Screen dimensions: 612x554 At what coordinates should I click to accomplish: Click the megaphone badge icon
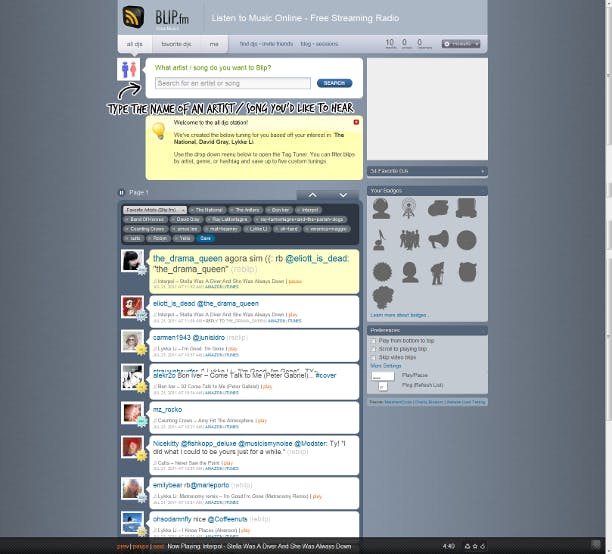click(x=438, y=239)
